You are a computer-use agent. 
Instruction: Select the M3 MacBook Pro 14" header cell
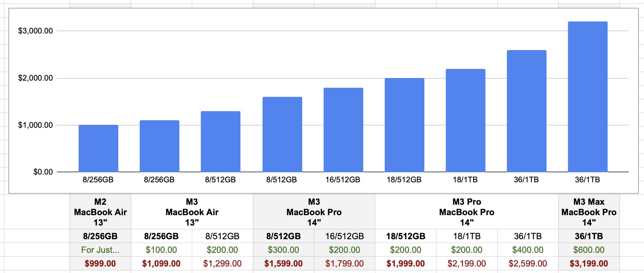point(314,212)
